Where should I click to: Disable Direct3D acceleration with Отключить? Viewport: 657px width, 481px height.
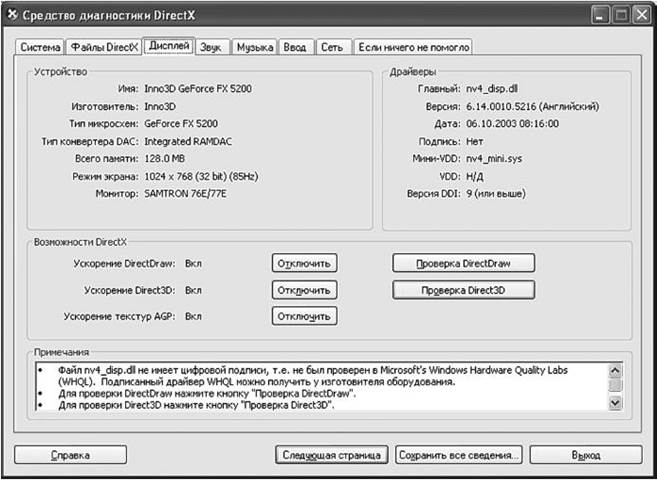click(x=304, y=290)
